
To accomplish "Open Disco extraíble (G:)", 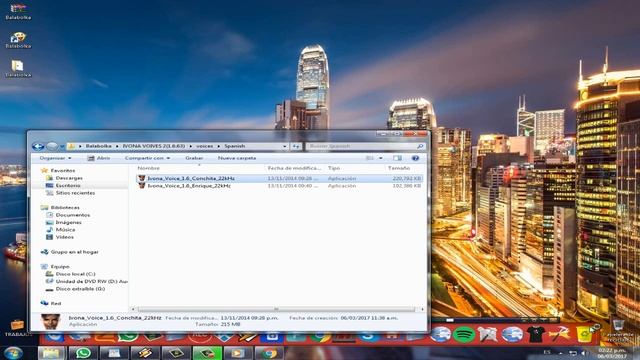I will [80, 289].
